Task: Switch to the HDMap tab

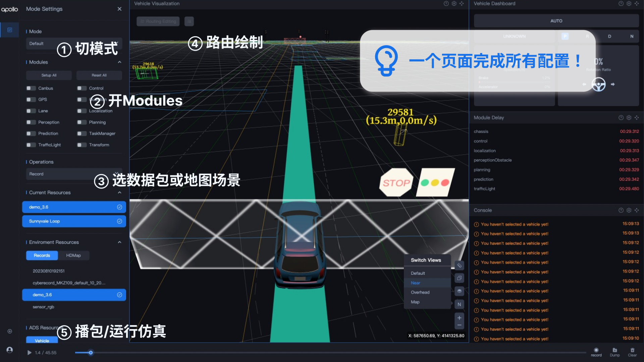Action: pyautogui.click(x=73, y=256)
